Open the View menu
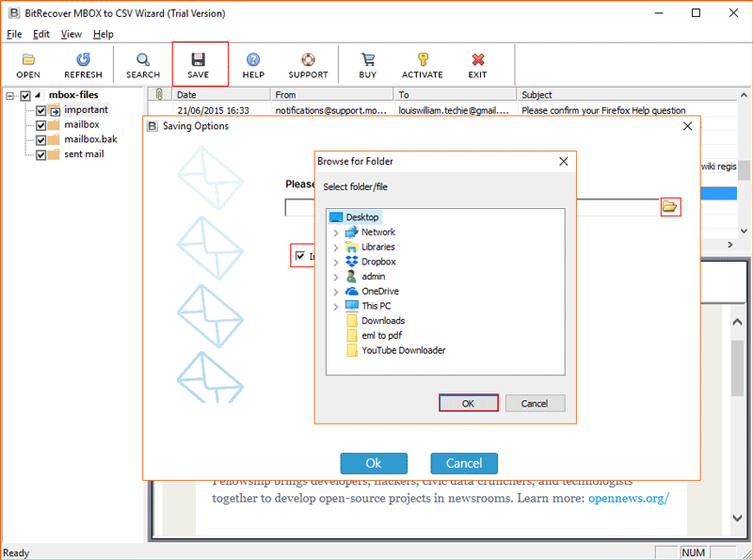Screen dimensions: 753x560 pyautogui.click(x=72, y=34)
